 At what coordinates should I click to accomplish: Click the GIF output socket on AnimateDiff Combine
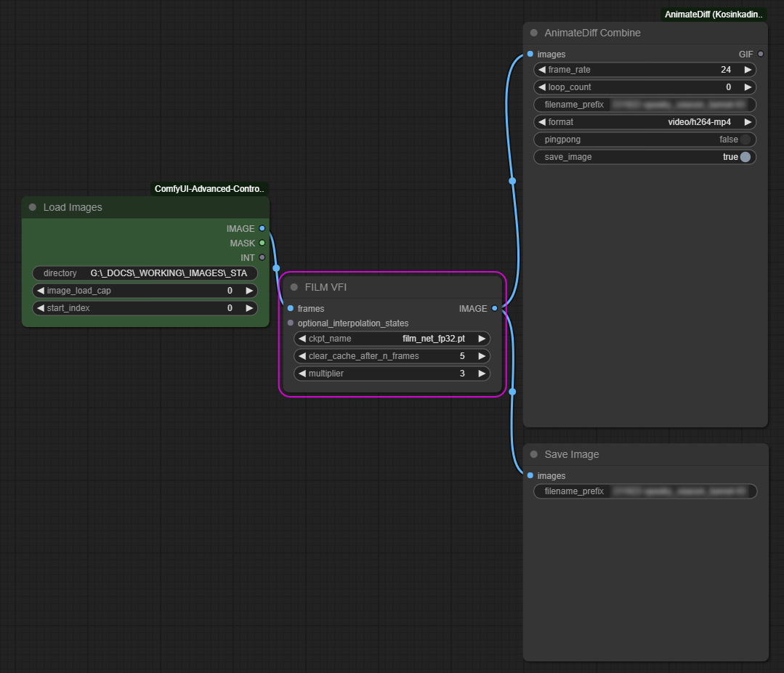pyautogui.click(x=761, y=54)
